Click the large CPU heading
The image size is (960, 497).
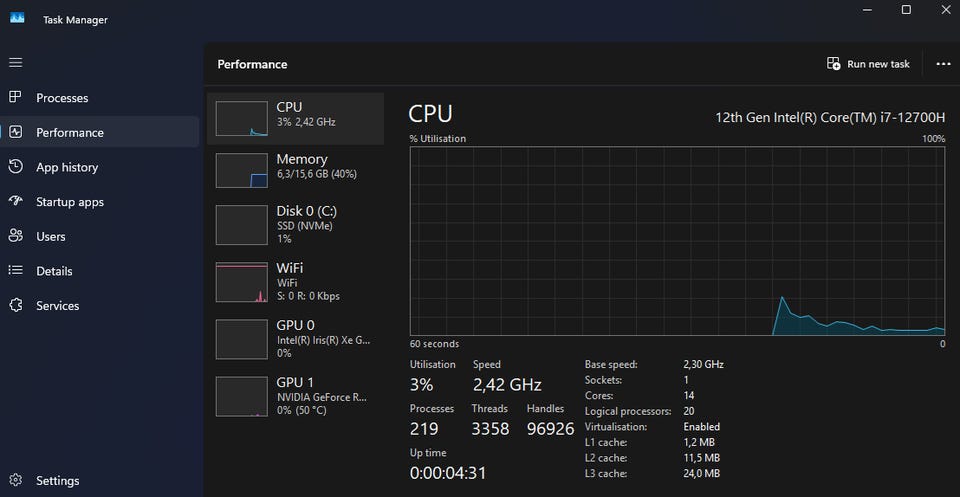coord(430,114)
